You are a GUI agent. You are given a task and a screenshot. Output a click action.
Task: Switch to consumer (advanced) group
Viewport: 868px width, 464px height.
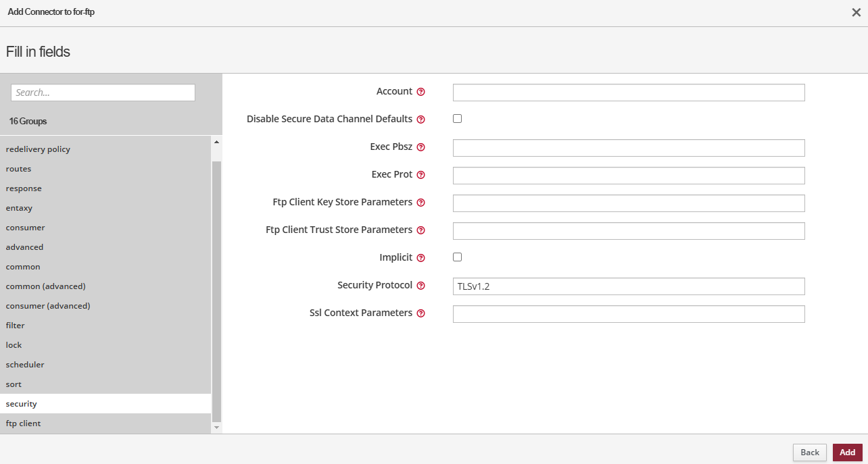click(48, 306)
